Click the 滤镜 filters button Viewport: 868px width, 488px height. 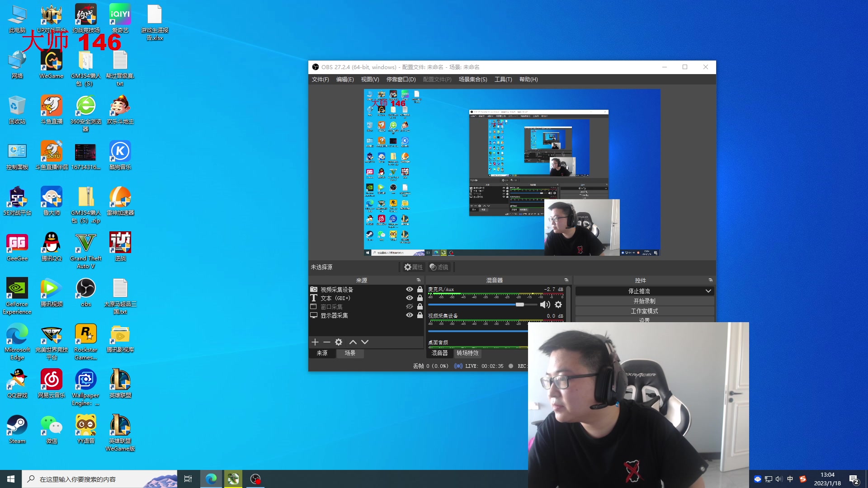(439, 267)
